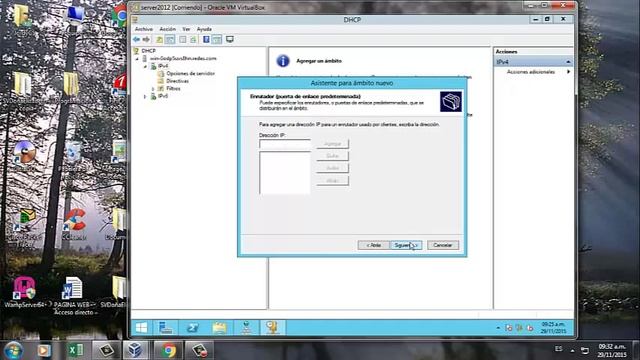640x360 pixels.
Task: Toggle the action pane toolbar icon
Action: click(217, 40)
